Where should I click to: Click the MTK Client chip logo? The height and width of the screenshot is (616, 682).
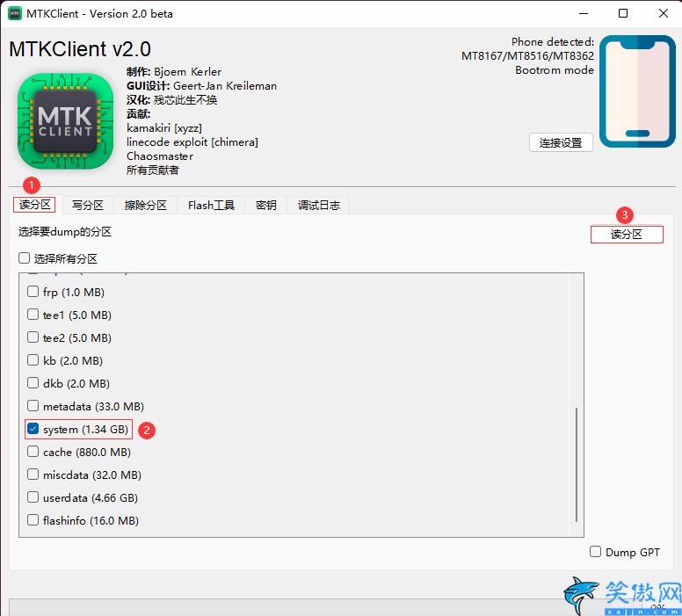pos(65,121)
